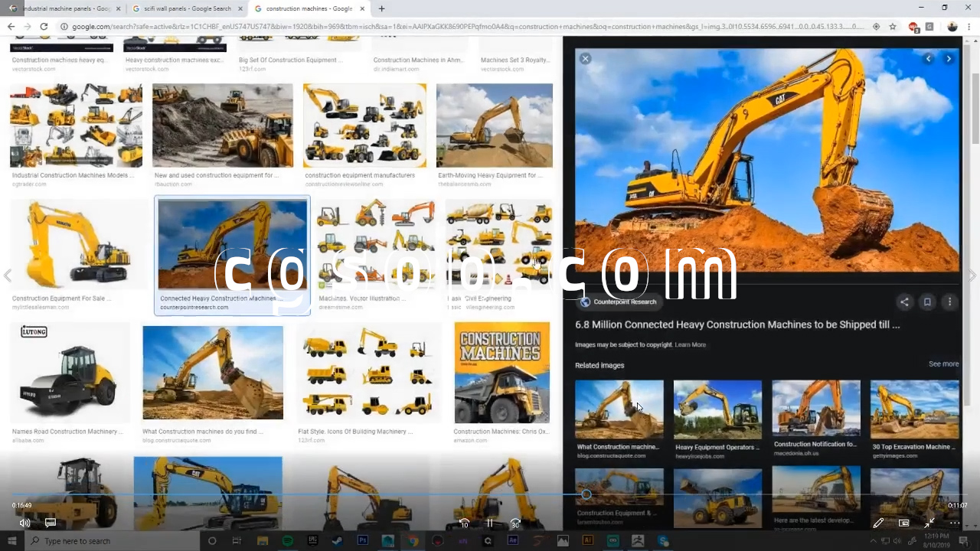Show next image in preview panel
Viewport: 980px width, 551px height.
pyautogui.click(x=949, y=58)
